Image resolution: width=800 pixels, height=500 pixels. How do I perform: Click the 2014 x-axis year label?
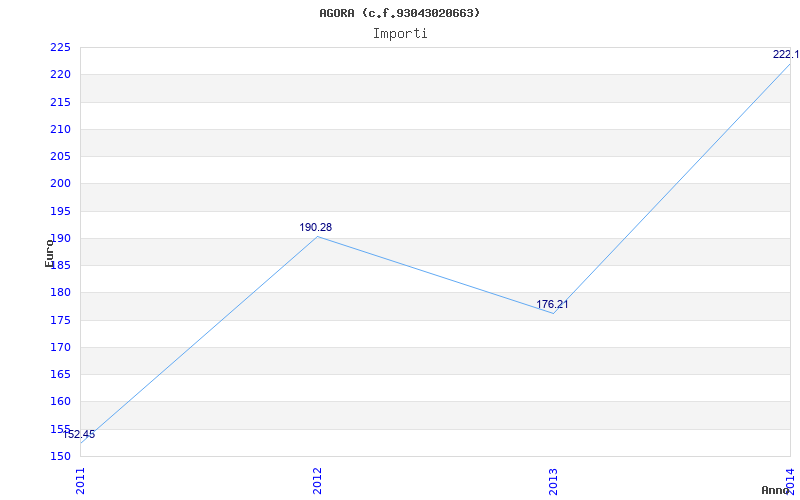point(790,481)
